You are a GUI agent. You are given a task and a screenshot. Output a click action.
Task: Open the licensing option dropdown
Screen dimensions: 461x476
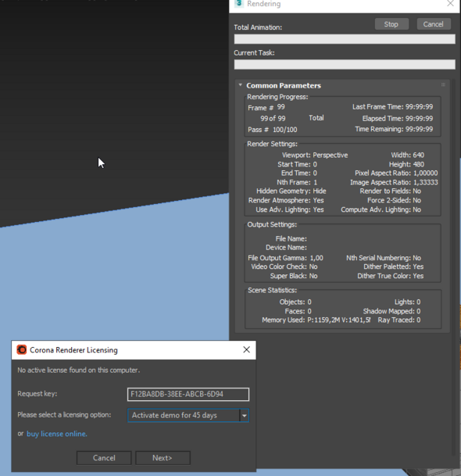point(188,415)
